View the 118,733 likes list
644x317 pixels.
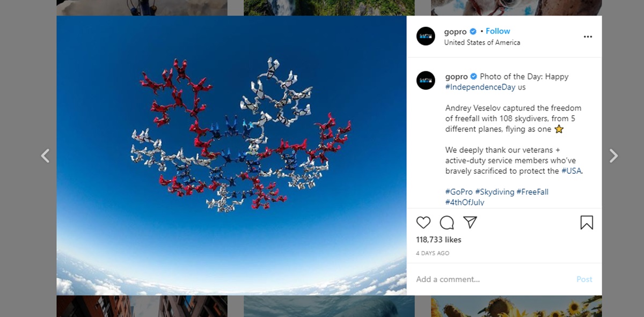tap(438, 240)
